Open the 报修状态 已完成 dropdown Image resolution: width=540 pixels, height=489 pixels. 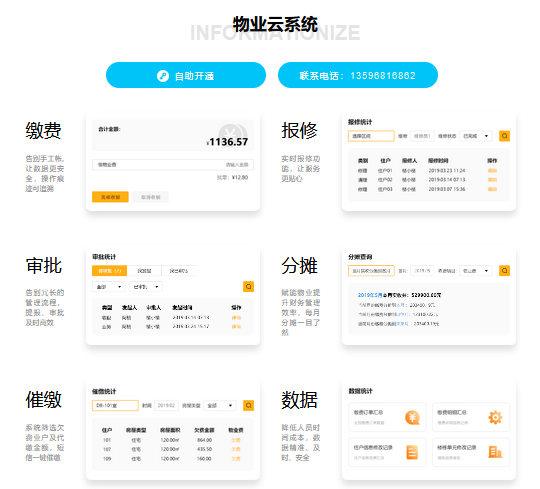coord(476,136)
